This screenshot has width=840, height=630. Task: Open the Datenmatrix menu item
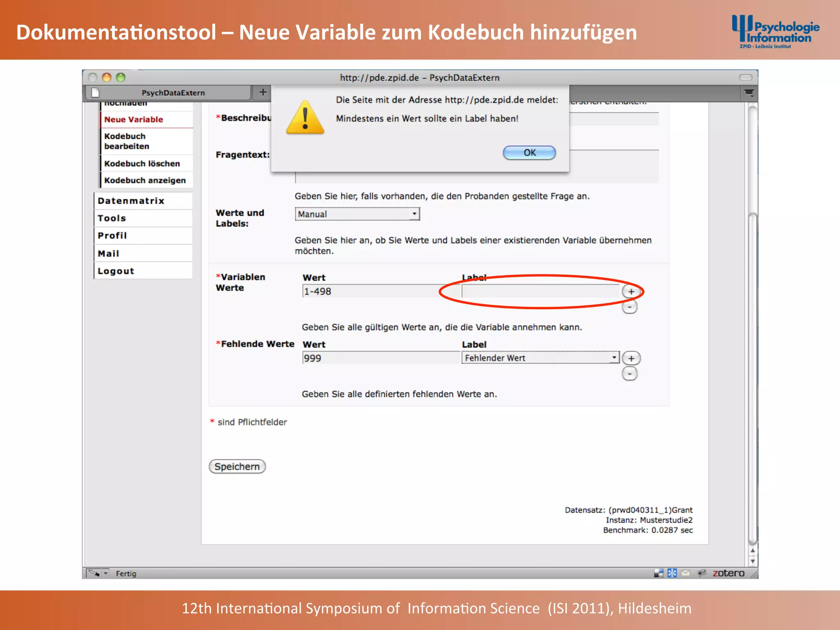[x=131, y=201]
